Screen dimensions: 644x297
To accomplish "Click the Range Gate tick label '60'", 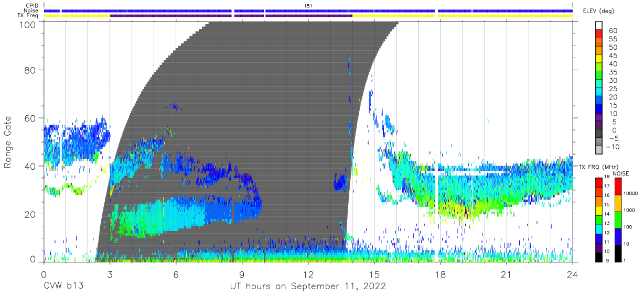I will coord(30,118).
